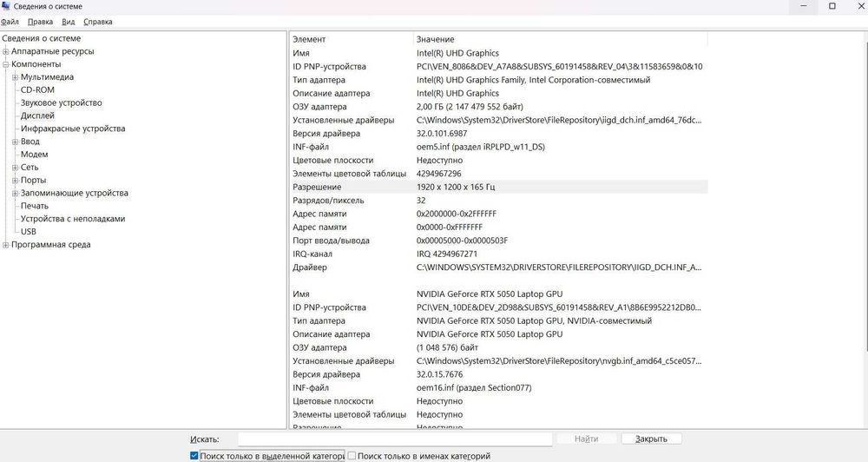Click the Найти button
Image resolution: width=868 pixels, height=462 pixels.
click(586, 439)
